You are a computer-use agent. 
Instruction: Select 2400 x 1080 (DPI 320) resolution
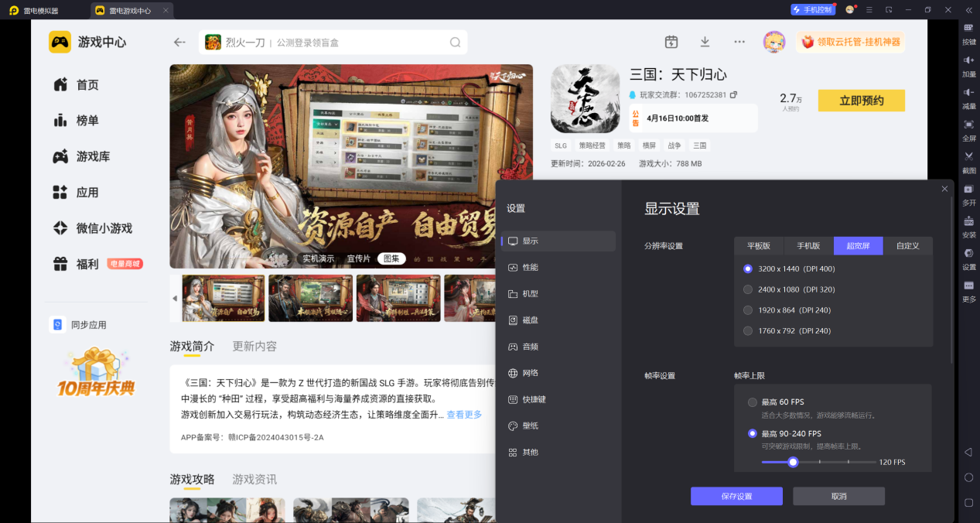click(747, 289)
